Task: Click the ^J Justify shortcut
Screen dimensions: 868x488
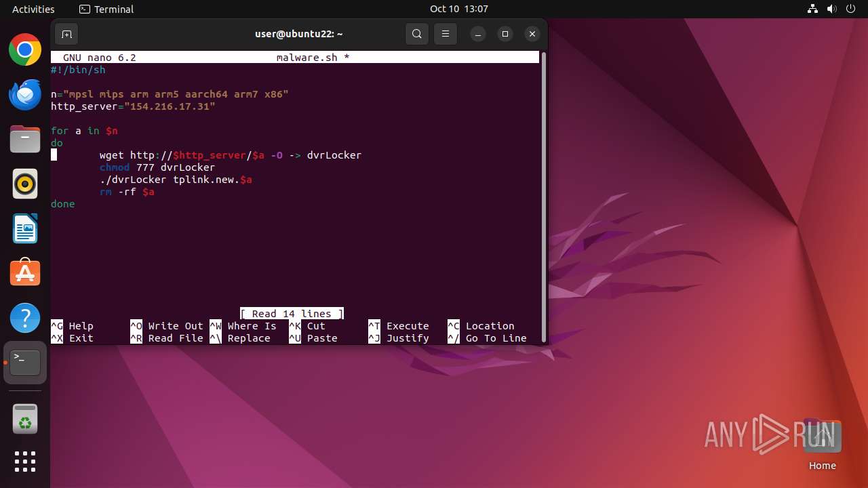Action: point(399,338)
